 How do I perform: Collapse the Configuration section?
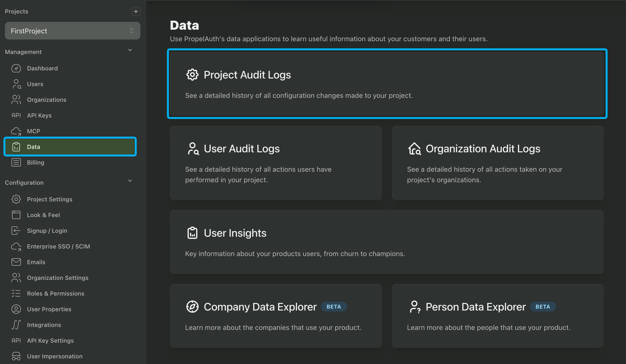[x=130, y=181]
